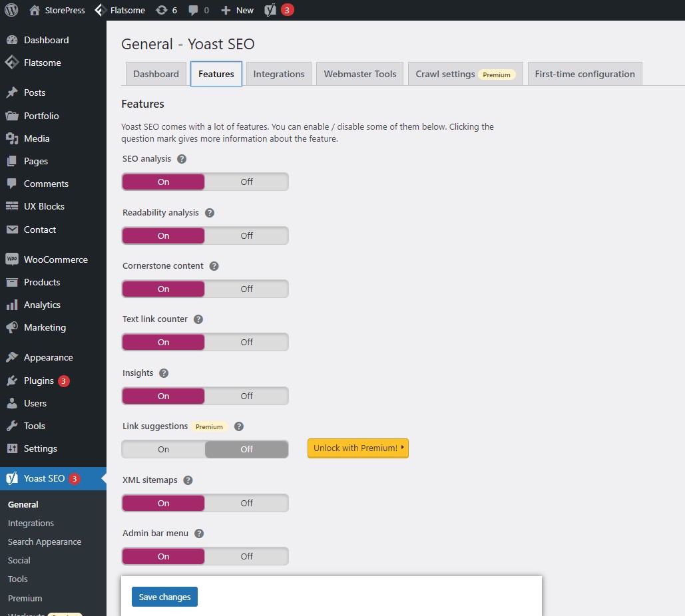The image size is (685, 616).
Task: Open the Webmaster Tools tab
Action: [360, 74]
